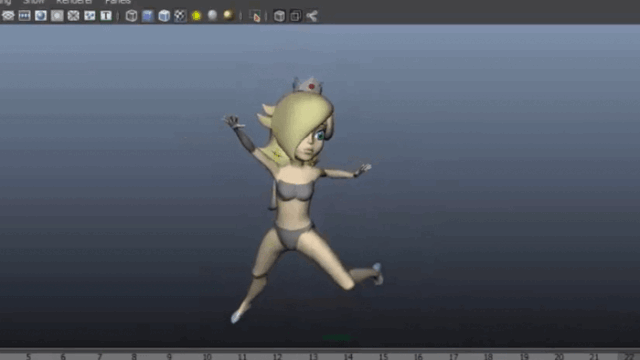Jump to frame 19 on the timeline
640x360 pixels.
click(524, 356)
